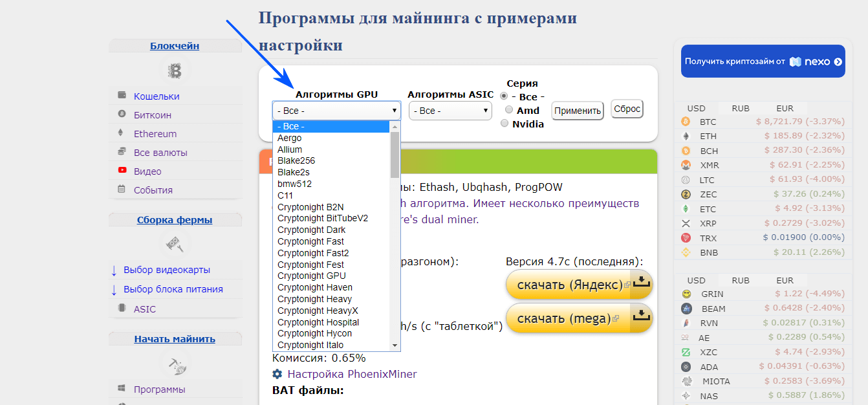Click the BNB icon in price table

686,252
